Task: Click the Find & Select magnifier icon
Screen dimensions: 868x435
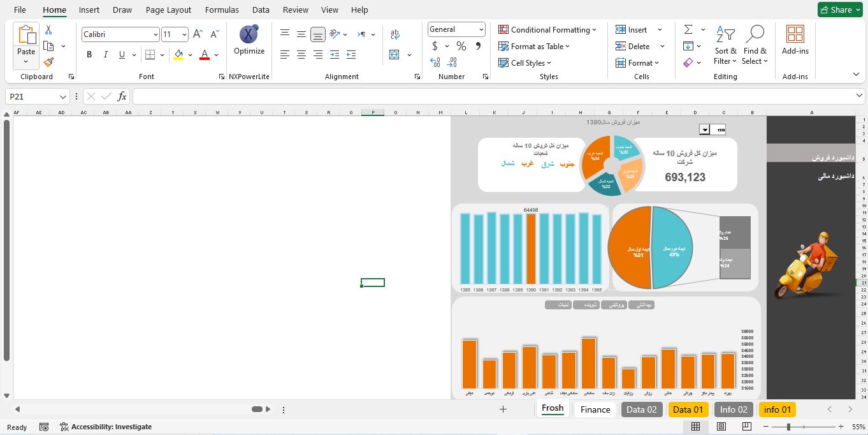Action: (755, 35)
